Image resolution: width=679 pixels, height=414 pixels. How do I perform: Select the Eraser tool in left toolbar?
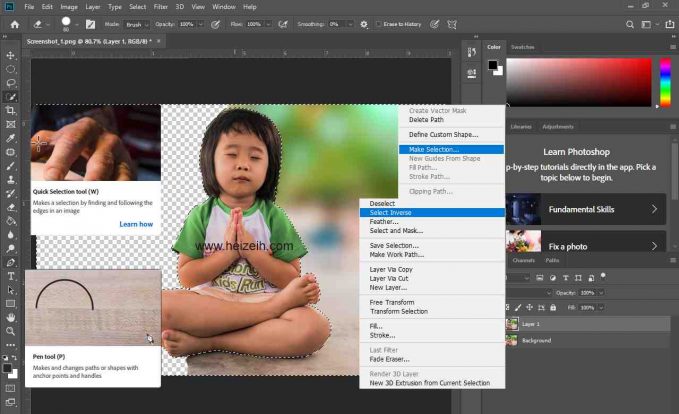(10, 207)
